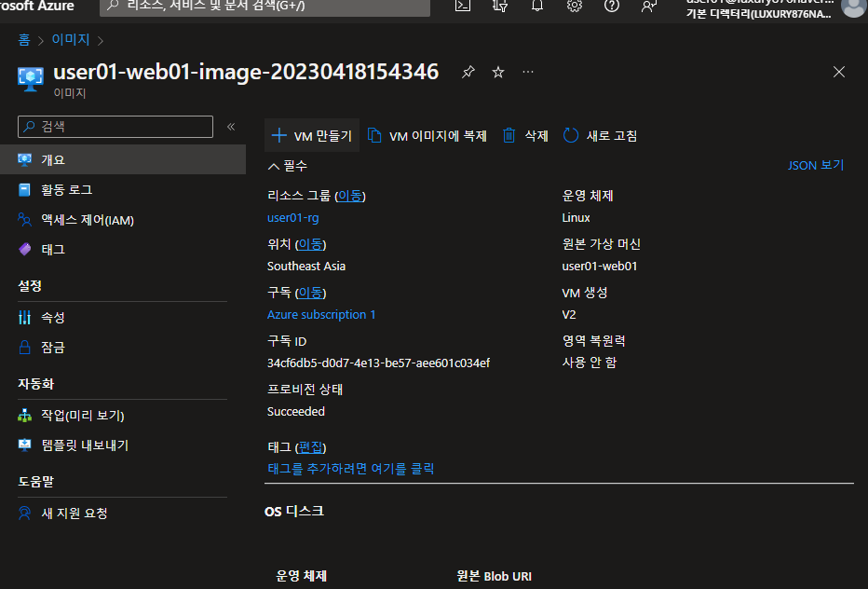Image resolution: width=868 pixels, height=589 pixels.
Task: Go to 이미지 in the breadcrumb
Action: 70,39
